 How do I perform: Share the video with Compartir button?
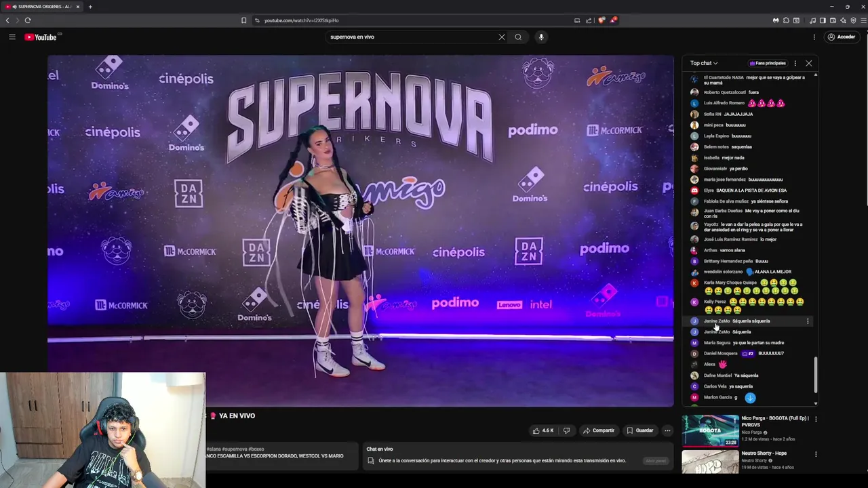pyautogui.click(x=598, y=430)
